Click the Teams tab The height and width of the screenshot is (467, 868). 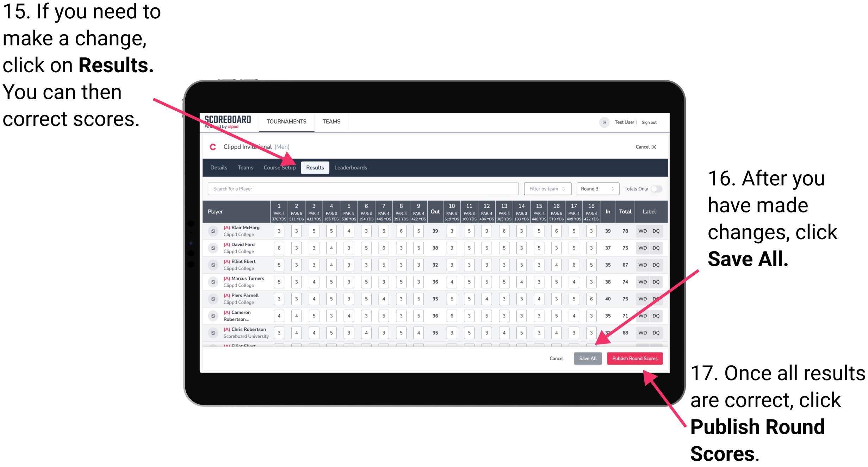(x=244, y=167)
